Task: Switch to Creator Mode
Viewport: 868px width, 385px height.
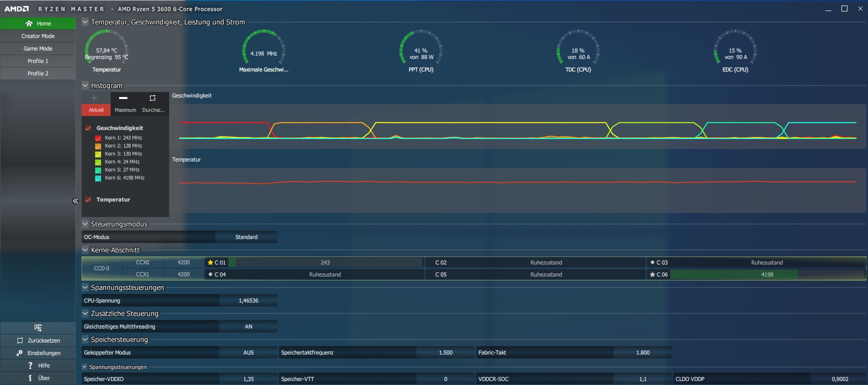Action: tap(38, 36)
